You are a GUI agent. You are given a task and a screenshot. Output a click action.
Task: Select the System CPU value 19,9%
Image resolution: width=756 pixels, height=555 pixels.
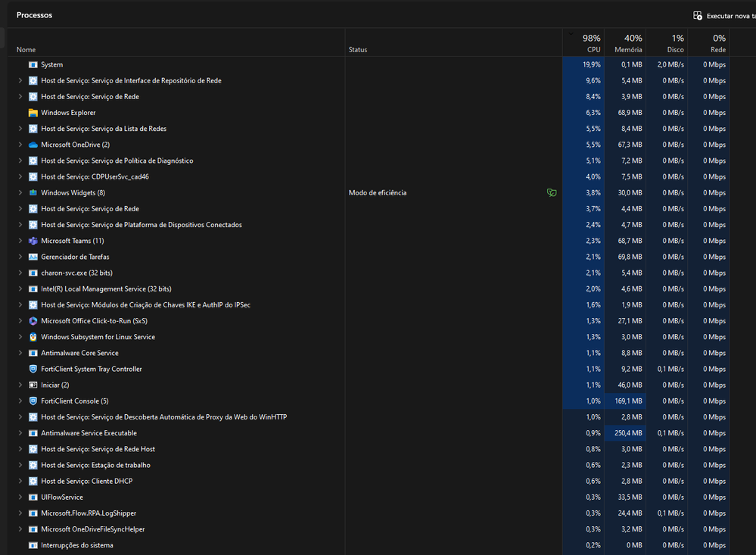pos(592,64)
